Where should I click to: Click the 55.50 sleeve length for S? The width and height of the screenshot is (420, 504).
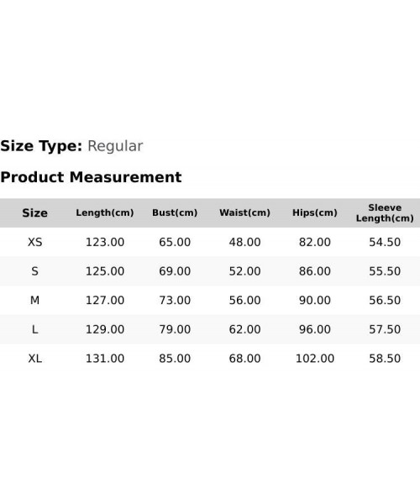tap(385, 271)
